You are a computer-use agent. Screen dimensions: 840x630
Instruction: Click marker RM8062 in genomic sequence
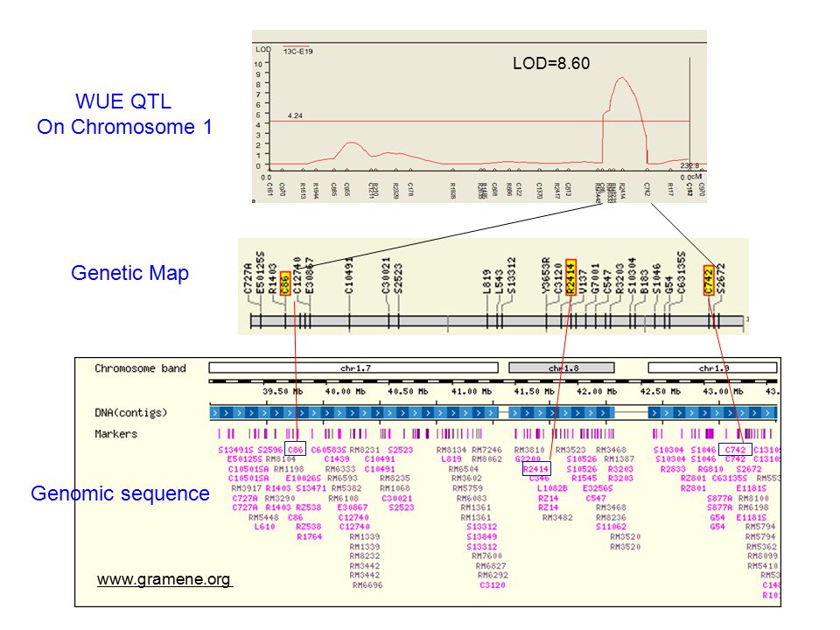point(486,459)
